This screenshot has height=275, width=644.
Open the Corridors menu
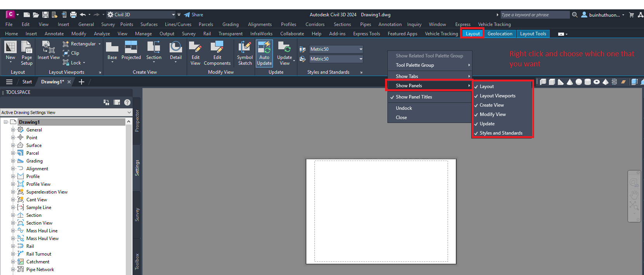(x=315, y=24)
